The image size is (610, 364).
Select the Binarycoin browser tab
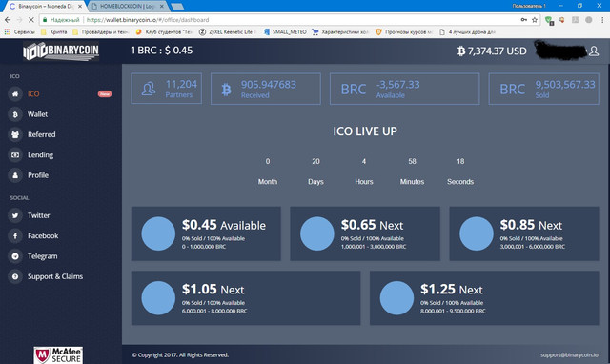(45, 7)
